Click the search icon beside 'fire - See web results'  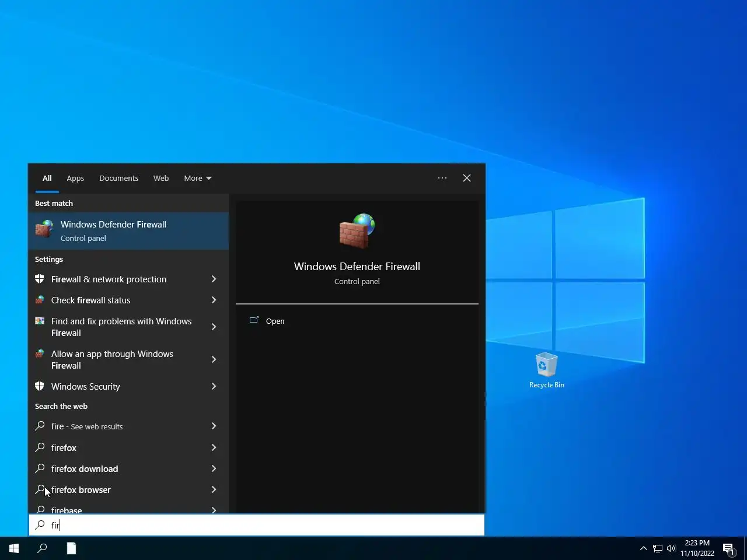40,426
